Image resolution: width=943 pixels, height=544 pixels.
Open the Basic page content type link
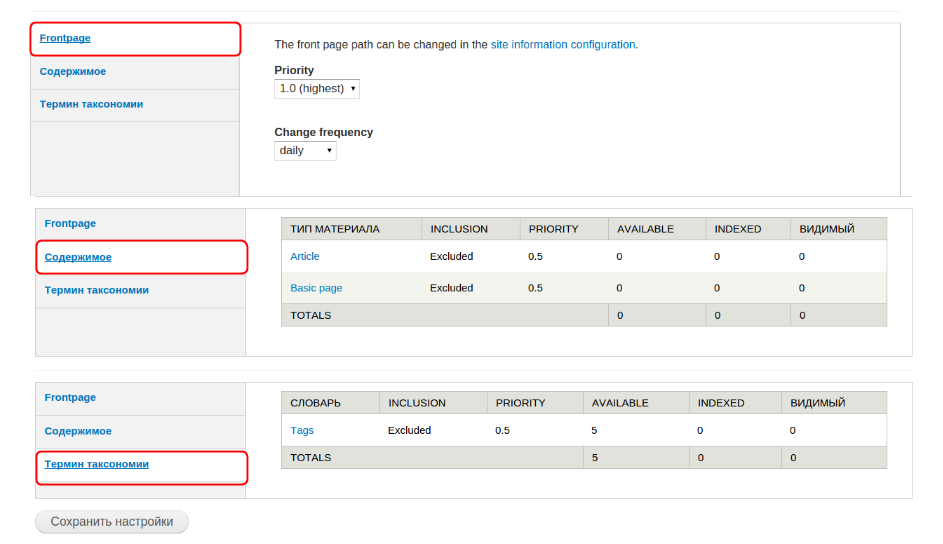316,288
